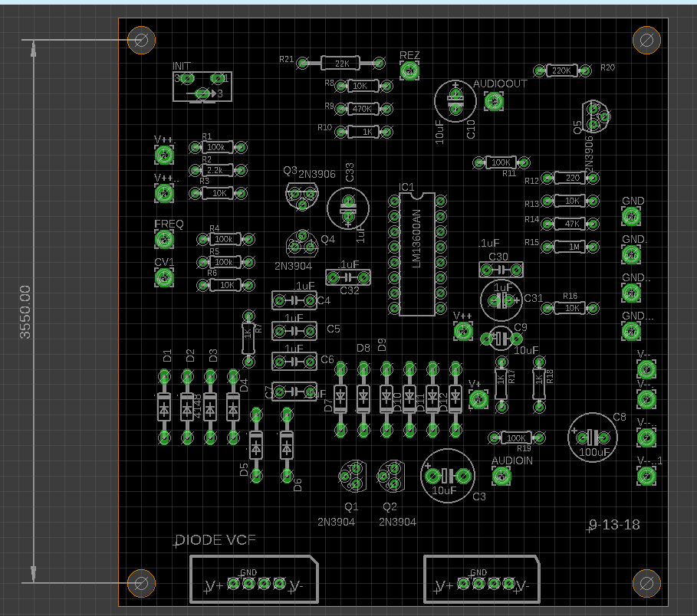Image resolution: width=697 pixels, height=616 pixels.
Task: Select the LM13600AN IC1 chip body
Action: 416,253
